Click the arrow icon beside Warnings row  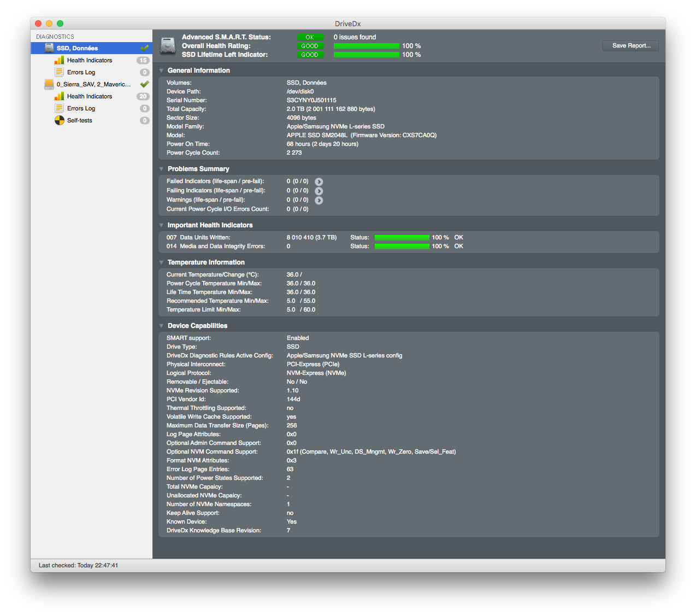[x=319, y=200]
